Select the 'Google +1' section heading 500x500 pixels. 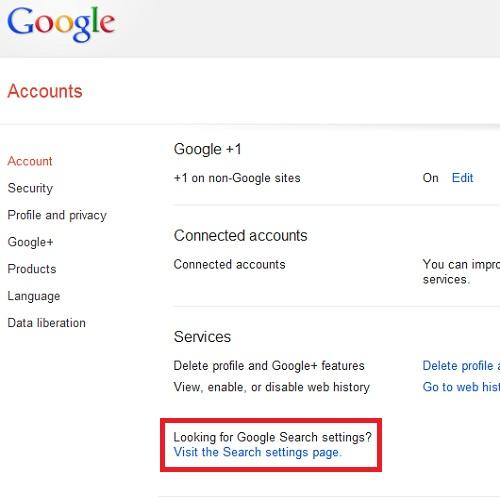[207, 149]
